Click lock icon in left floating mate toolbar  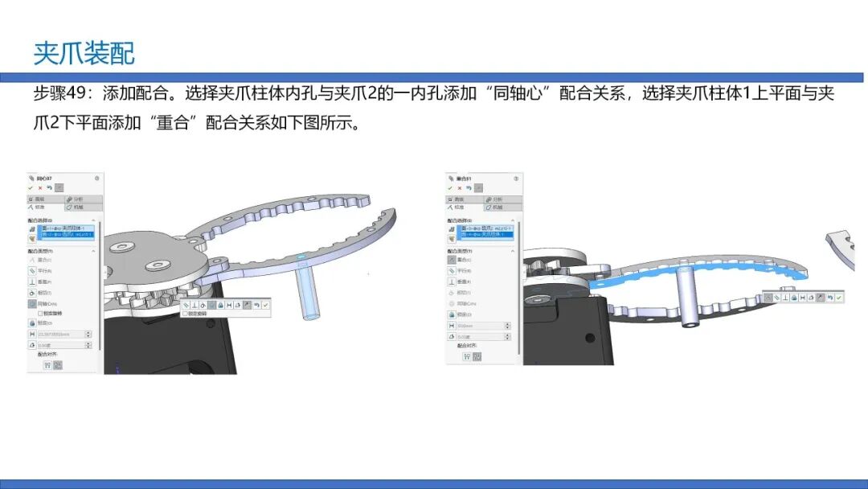click(220, 305)
